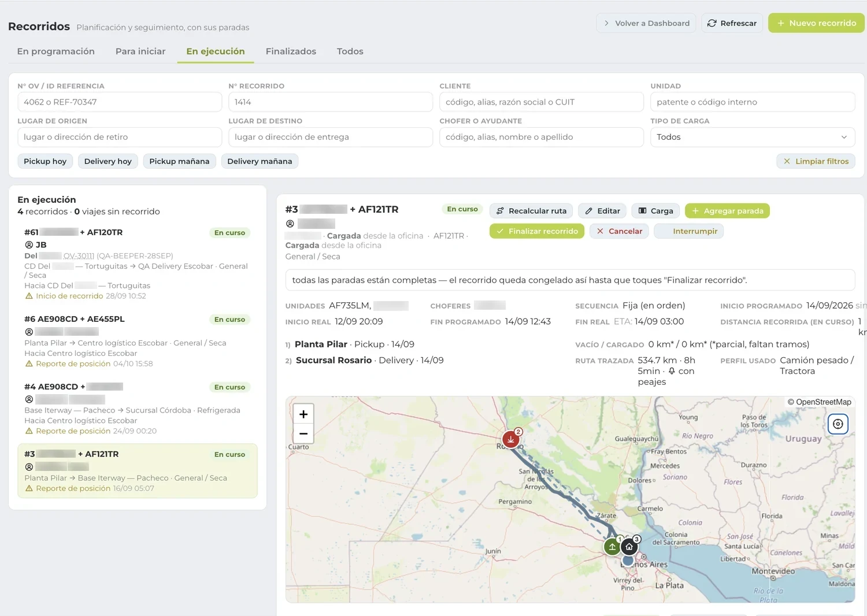This screenshot has width=867, height=616.
Task: Toggle the Pickup hoy quick filter
Action: coord(45,161)
